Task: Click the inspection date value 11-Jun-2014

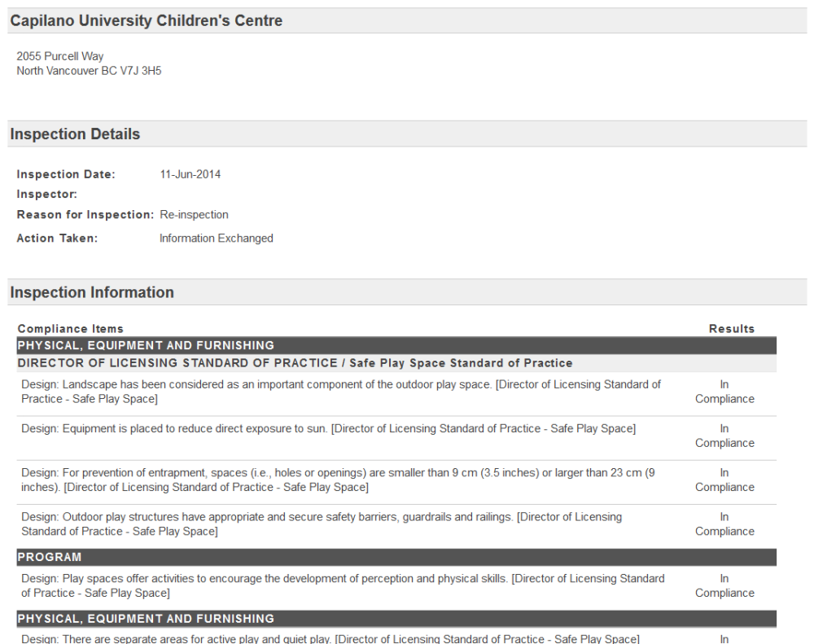Action: [190, 174]
